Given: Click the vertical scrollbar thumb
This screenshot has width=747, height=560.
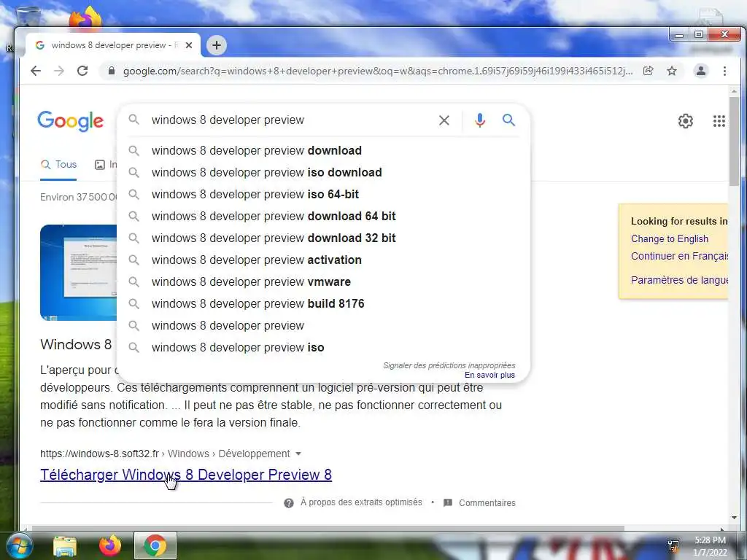Looking at the screenshot, I should click(734, 141).
